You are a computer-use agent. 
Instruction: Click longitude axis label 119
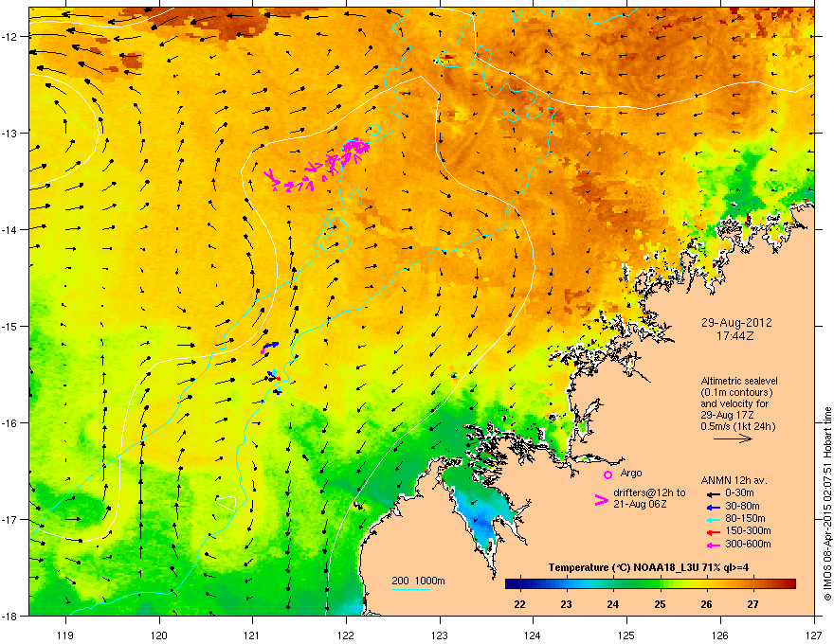(x=65, y=635)
